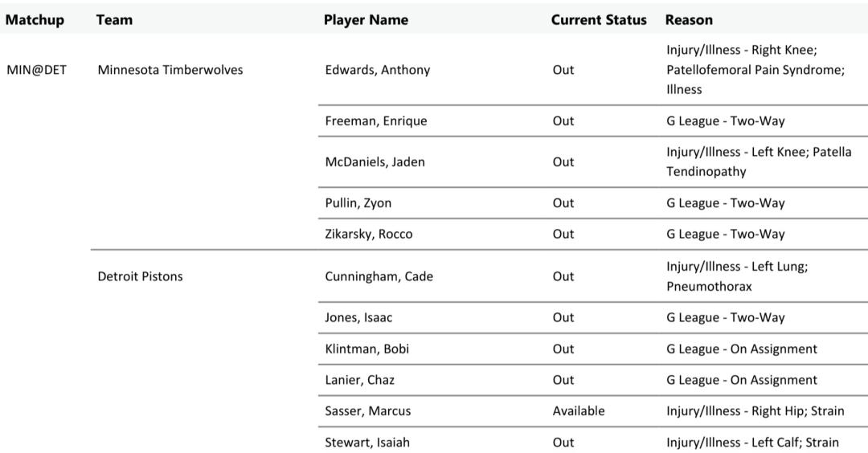Click player name Freeman, Enrique
Screen dimensions: 868x453
pos(375,121)
